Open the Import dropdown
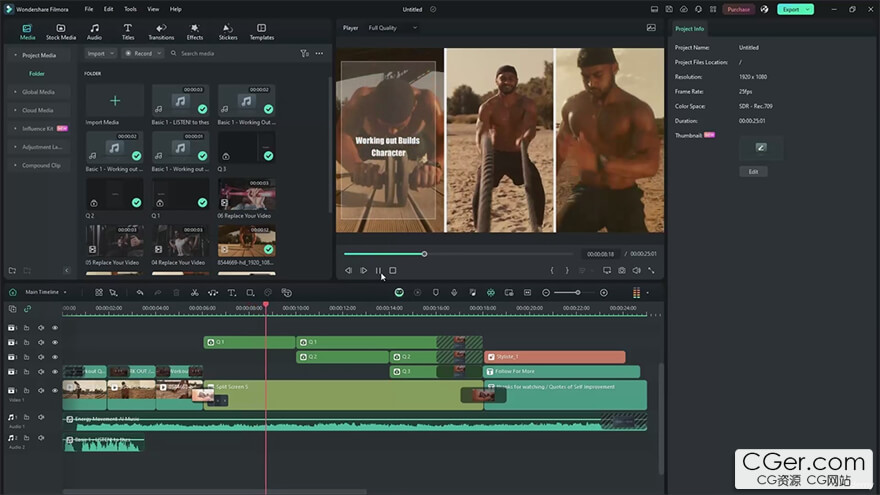The width and height of the screenshot is (880, 495). [x=100, y=53]
